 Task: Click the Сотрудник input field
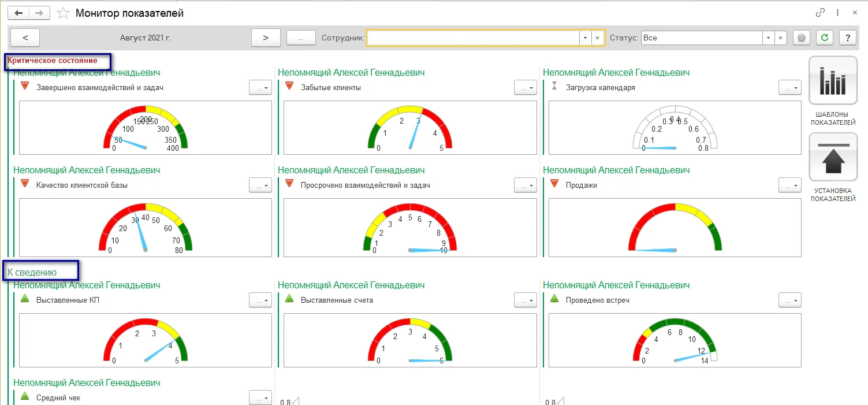coord(473,38)
